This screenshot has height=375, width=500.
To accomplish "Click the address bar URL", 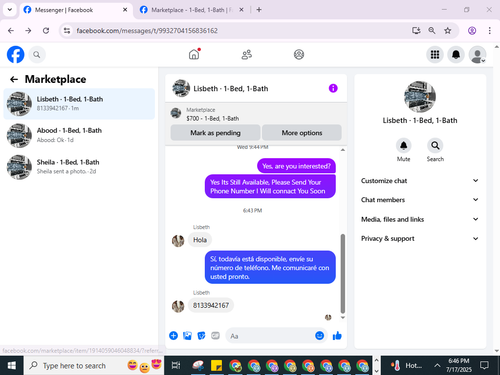I will pos(147,31).
